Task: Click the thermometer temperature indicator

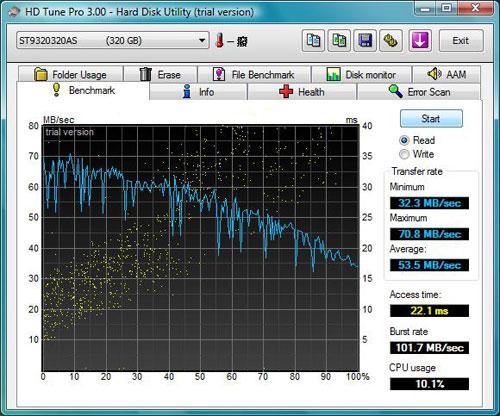Action: (x=219, y=41)
